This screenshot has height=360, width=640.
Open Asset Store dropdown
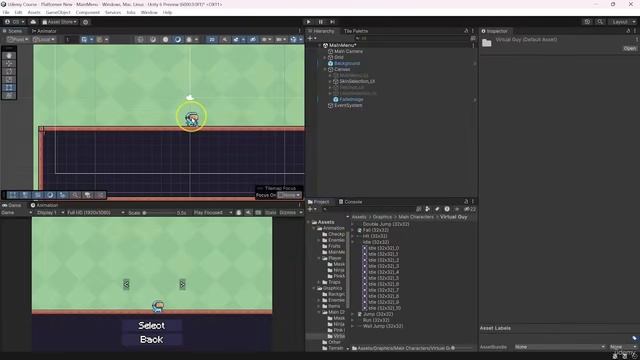(60, 22)
